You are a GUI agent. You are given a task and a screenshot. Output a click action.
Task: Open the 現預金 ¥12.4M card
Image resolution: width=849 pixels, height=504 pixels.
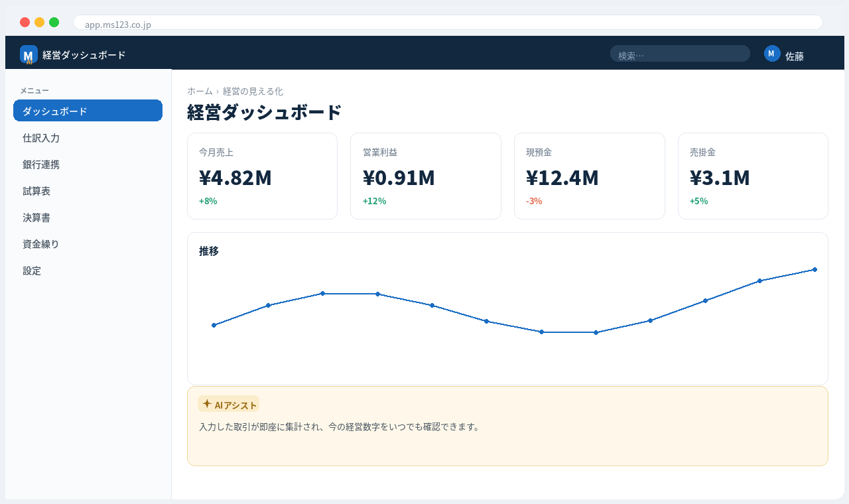tap(589, 176)
